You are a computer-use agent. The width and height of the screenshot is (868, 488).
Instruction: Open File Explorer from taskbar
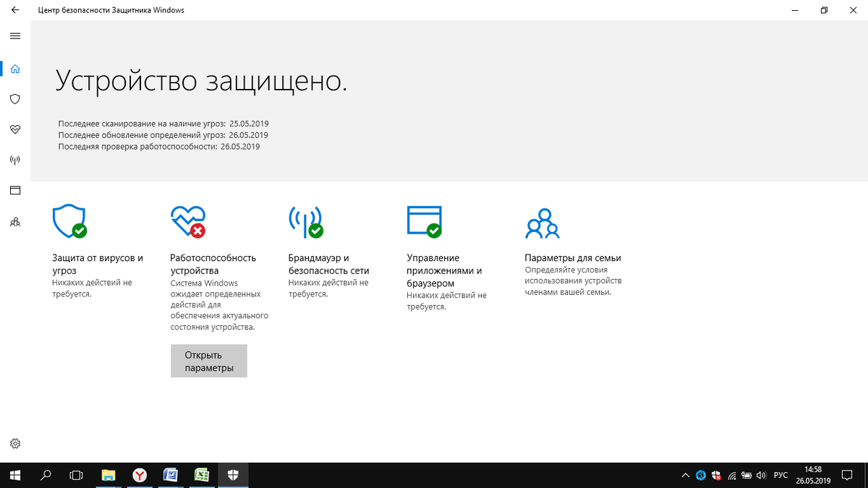[108, 475]
